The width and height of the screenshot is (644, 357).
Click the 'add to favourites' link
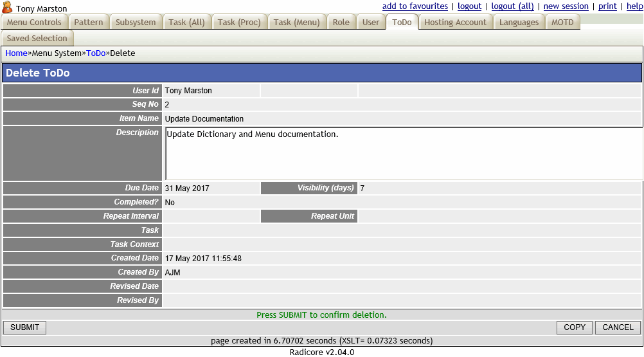[x=415, y=6]
